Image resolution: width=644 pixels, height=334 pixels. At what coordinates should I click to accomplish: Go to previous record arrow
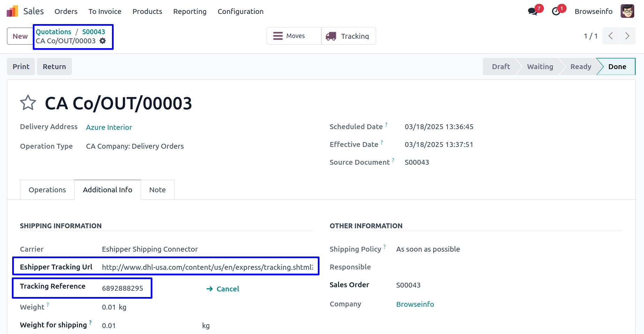click(x=611, y=36)
